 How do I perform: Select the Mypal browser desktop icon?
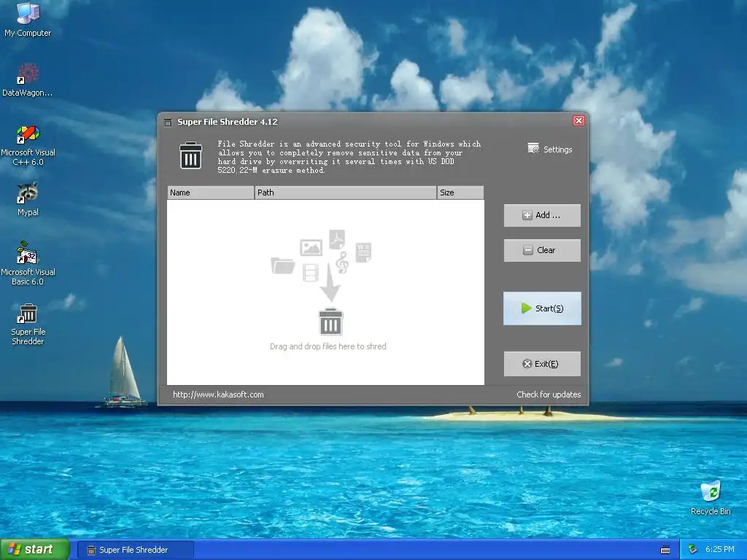[28, 199]
